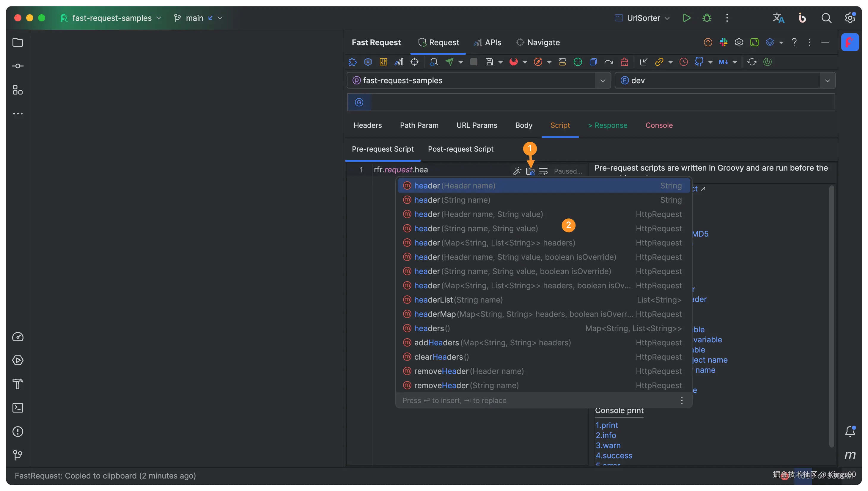
Task: Switch to the Post-request Script tab
Action: click(x=461, y=149)
